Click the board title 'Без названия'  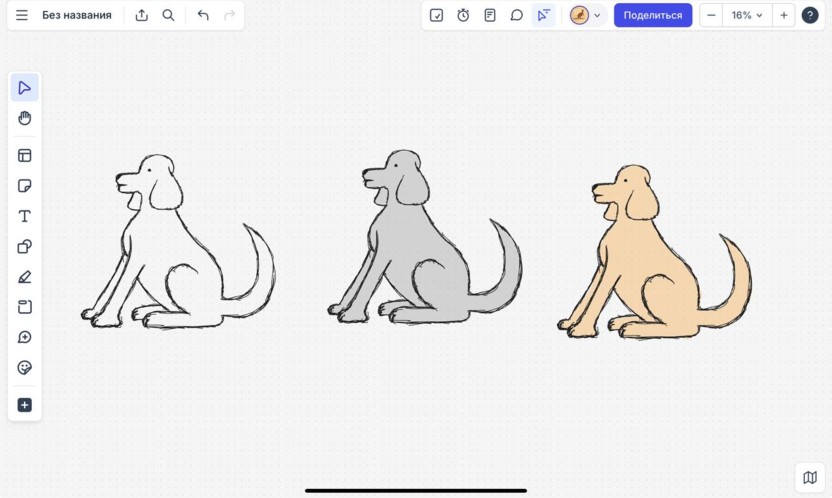[x=77, y=15]
